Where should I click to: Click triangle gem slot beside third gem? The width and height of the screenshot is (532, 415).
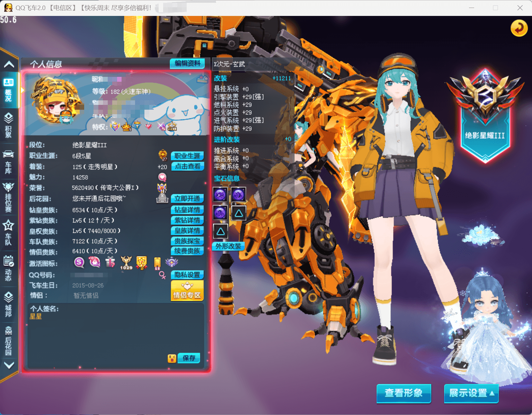[x=239, y=213]
